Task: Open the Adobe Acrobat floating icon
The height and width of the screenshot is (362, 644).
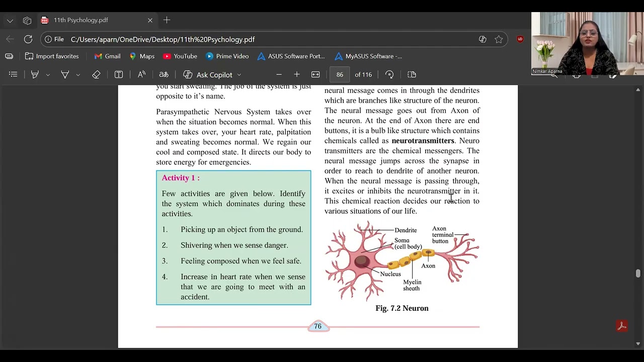Action: pyautogui.click(x=622, y=326)
